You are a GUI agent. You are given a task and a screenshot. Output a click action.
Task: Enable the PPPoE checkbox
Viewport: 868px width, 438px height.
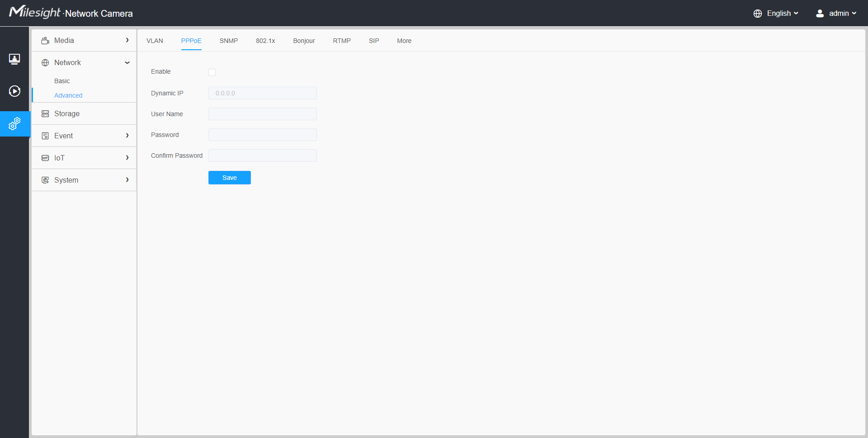(x=212, y=72)
